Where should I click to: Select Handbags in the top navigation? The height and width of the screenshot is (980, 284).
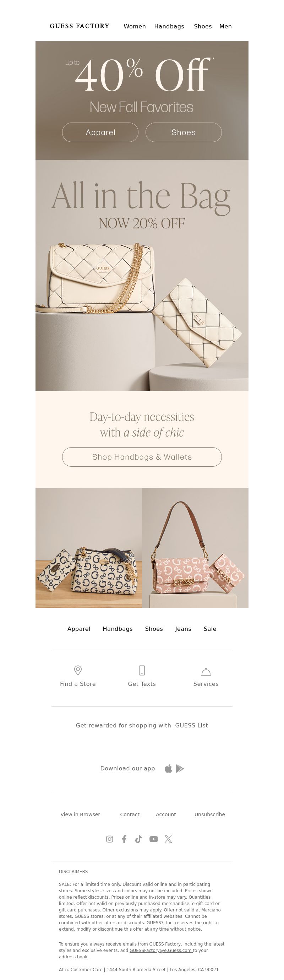coord(169,26)
